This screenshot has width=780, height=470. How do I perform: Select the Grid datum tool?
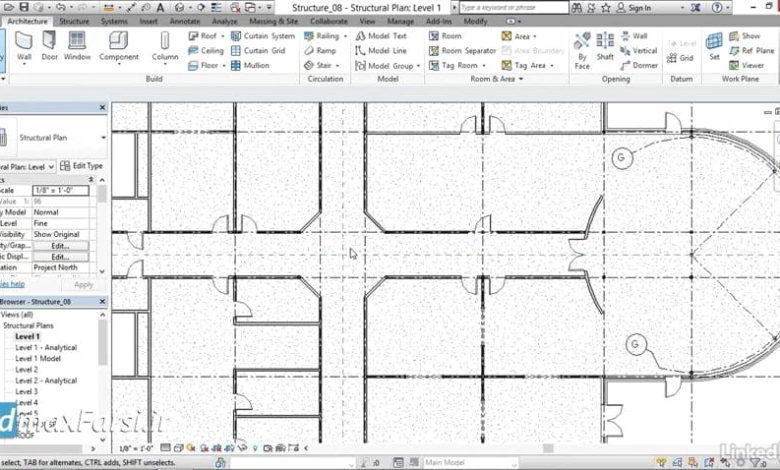click(x=680, y=58)
